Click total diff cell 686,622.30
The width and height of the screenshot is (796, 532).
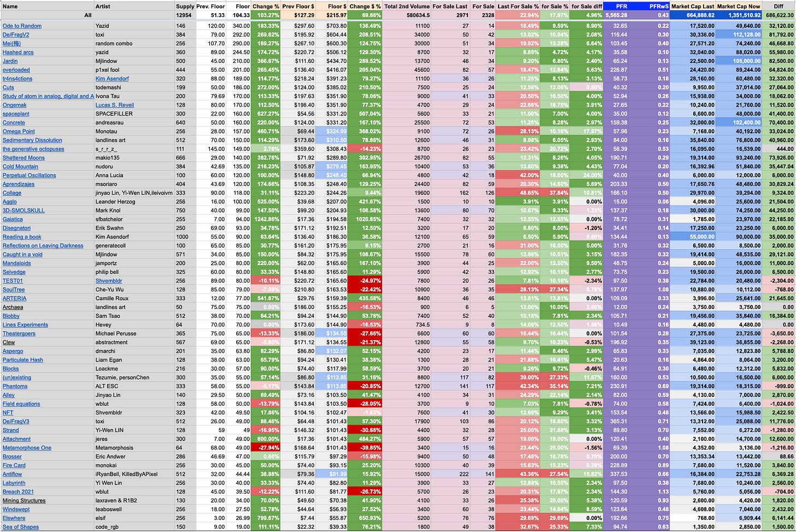[779, 15]
